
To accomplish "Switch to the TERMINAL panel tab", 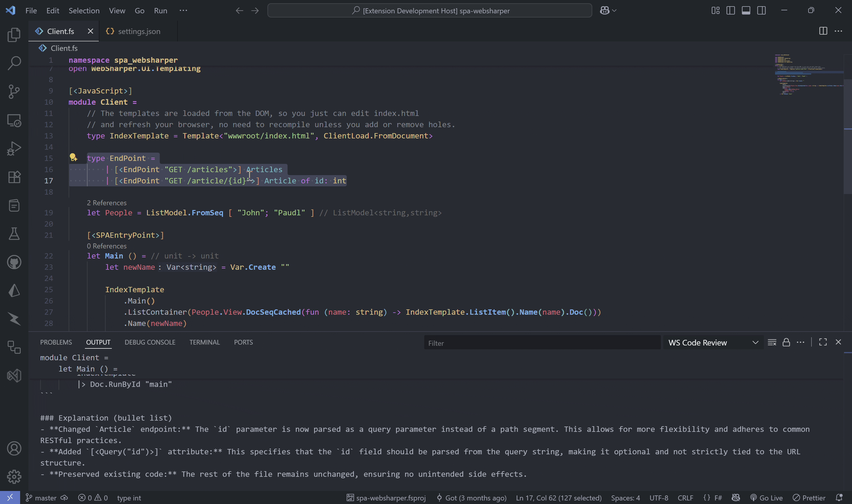I will 204,342.
